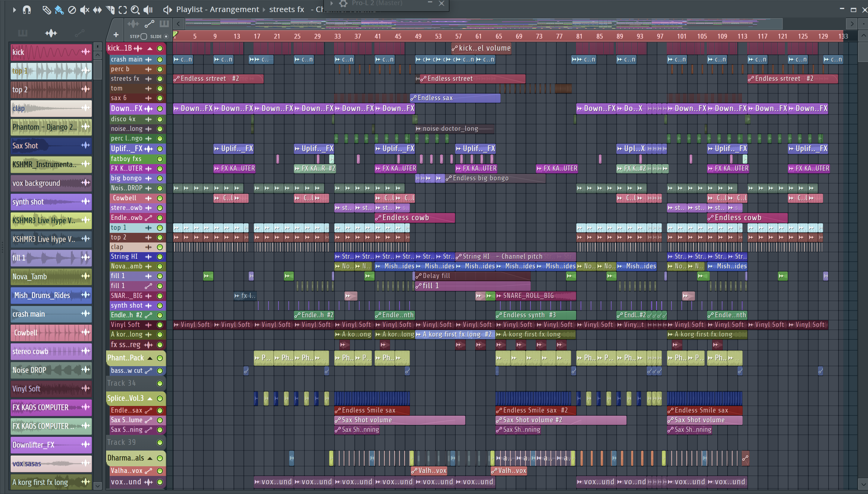Select the SNARE_ROLL_BIG clip
Viewport: 868px width, 494px height.
(x=536, y=296)
